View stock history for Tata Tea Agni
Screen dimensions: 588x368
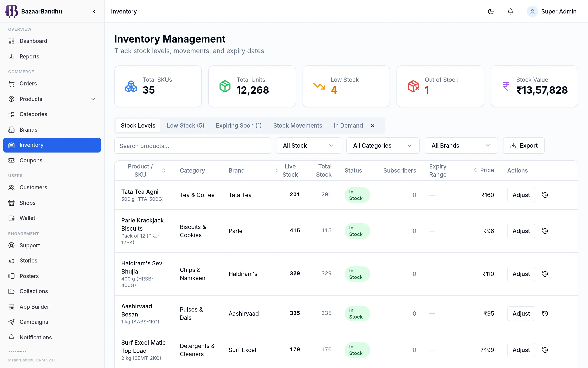545,195
